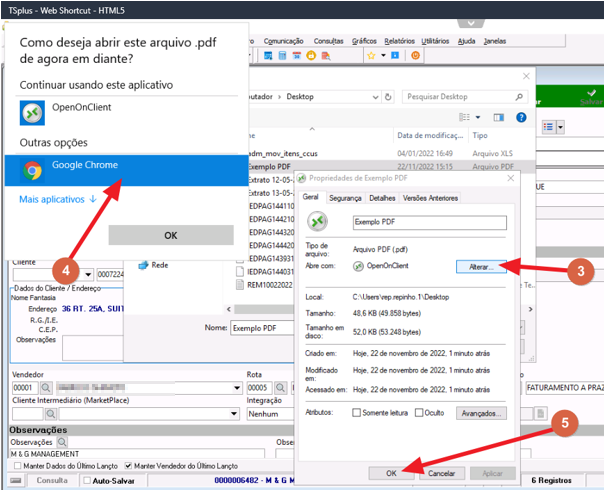Click the TSplus top bar pull-down chevron
This screenshot has height=490, width=604.
(471, 23)
